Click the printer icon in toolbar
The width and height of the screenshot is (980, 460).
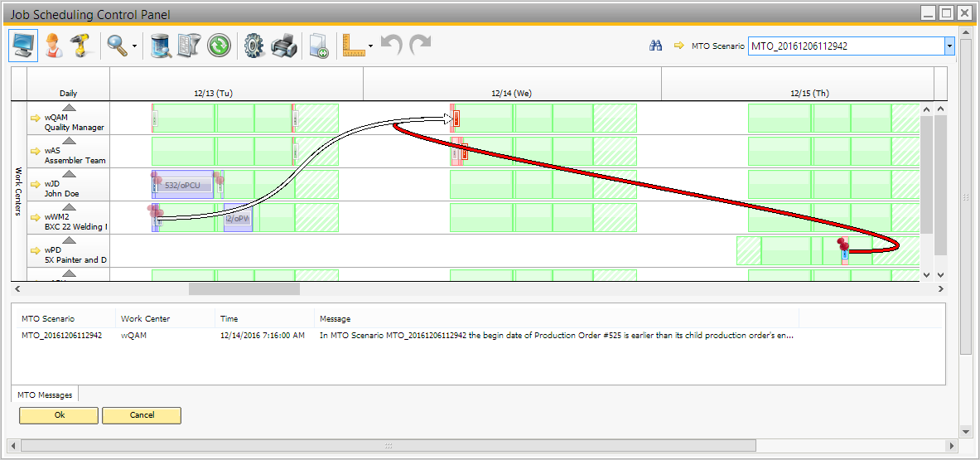pyautogui.click(x=284, y=46)
